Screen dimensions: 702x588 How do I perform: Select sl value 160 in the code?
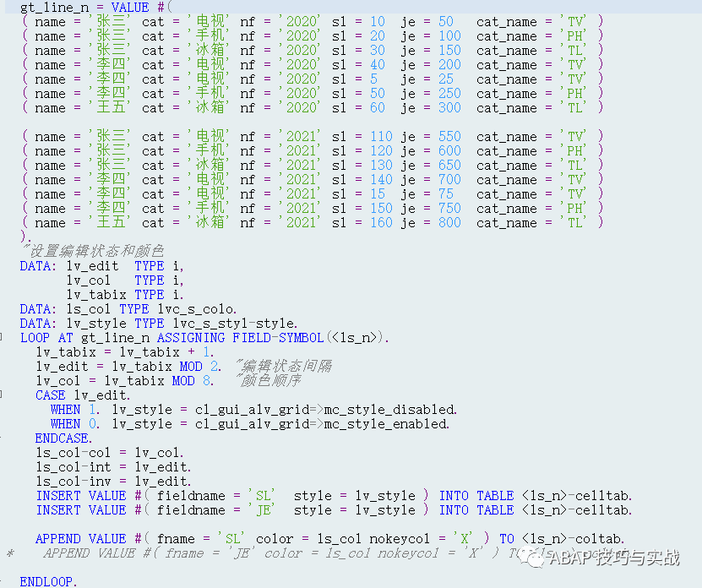[x=382, y=222]
